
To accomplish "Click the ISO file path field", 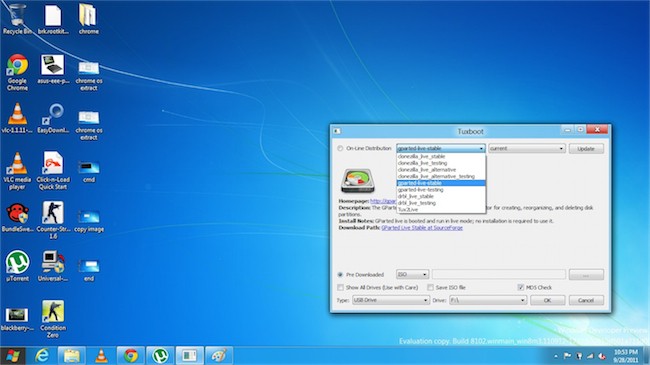I will click(499, 275).
